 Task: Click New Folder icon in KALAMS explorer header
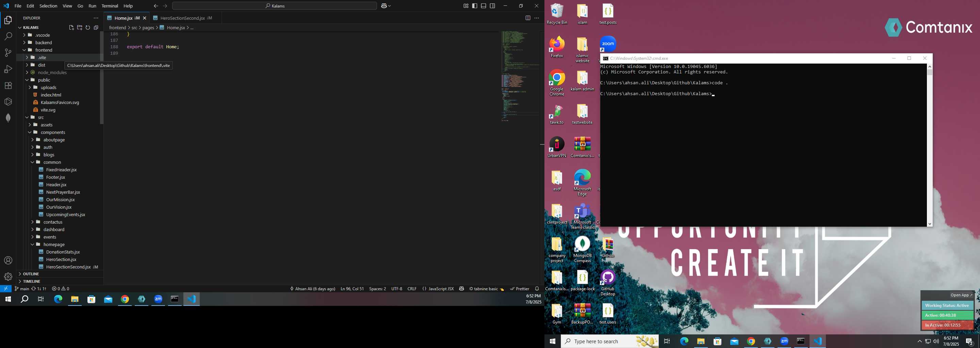tap(80, 27)
